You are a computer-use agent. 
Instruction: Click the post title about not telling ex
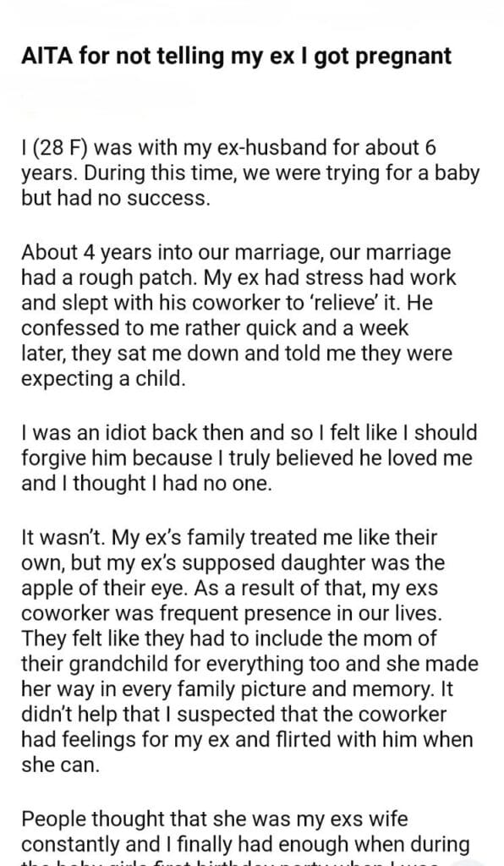pyautogui.click(x=236, y=57)
